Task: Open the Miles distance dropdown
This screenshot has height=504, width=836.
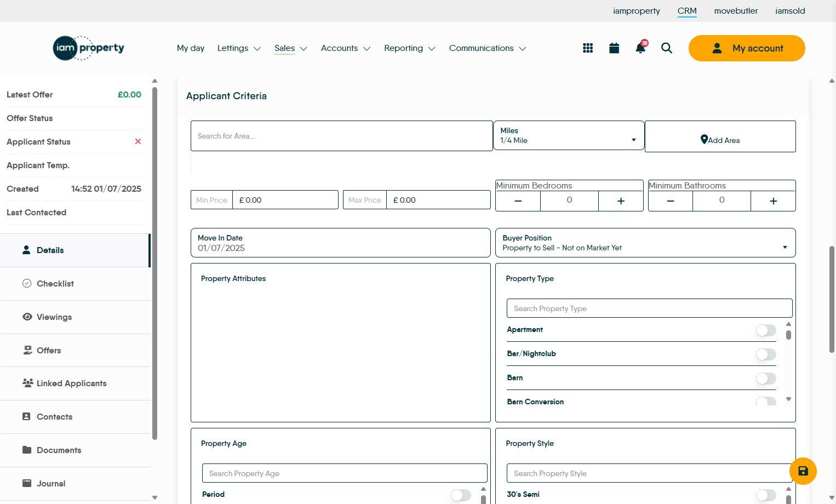Action: [x=568, y=136]
